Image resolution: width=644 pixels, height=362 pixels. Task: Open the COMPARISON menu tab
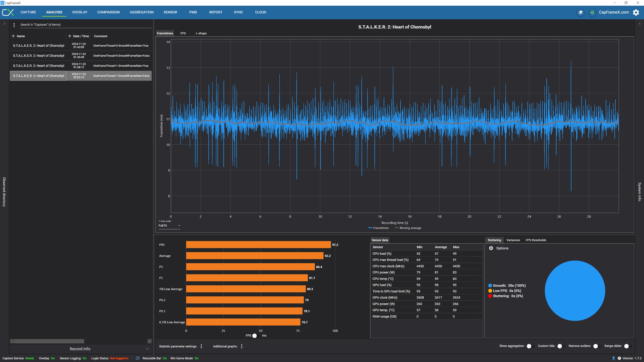coord(108,12)
